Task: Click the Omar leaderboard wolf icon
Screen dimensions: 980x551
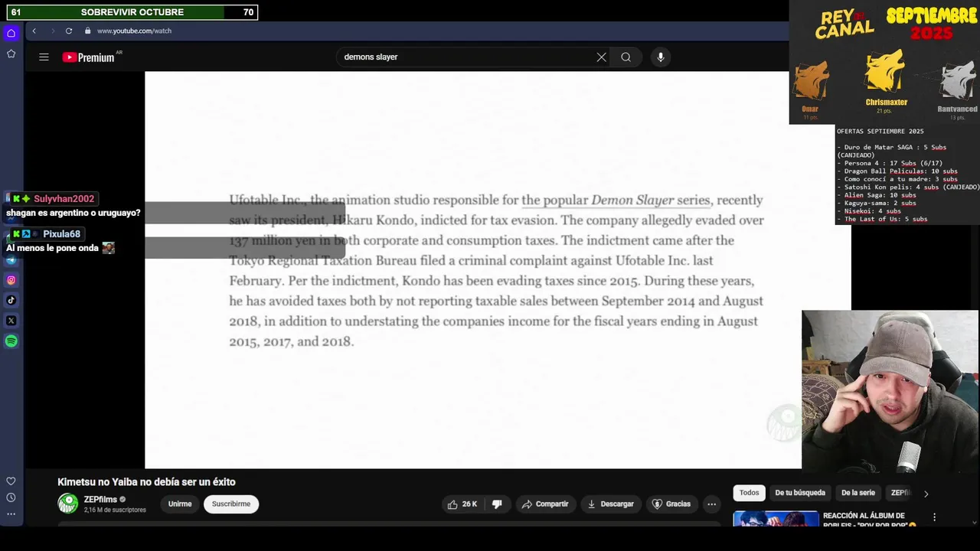Action: point(810,82)
